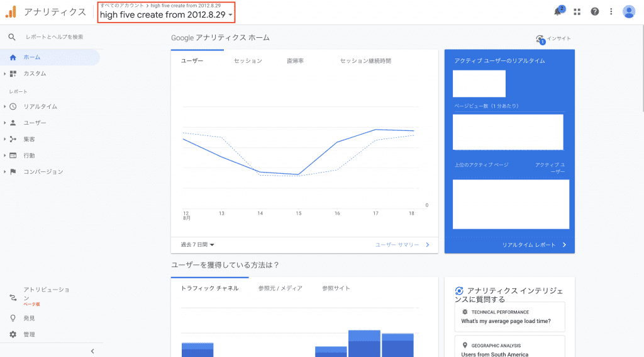Click the Users from South America question
Viewport: 644px width, 357px height.
point(495,354)
